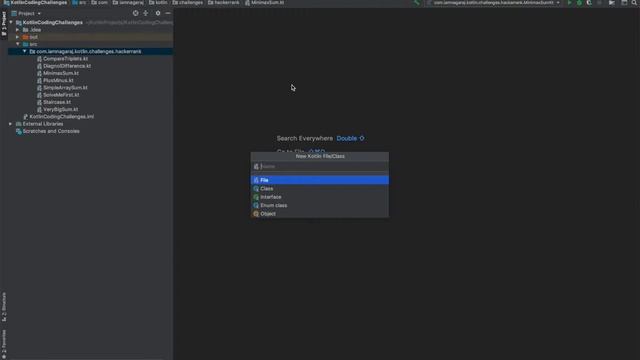The width and height of the screenshot is (640, 360).
Task: Expand the out folder
Action: coord(18,37)
